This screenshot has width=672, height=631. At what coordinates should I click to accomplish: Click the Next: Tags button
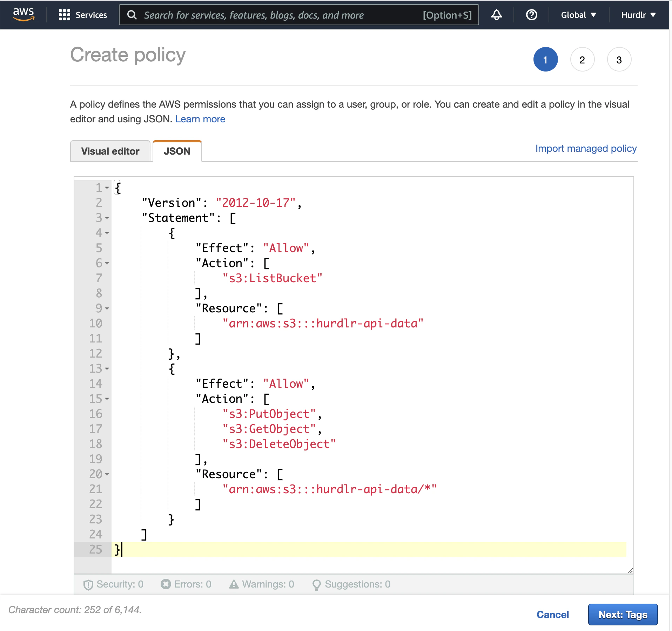coord(623,615)
